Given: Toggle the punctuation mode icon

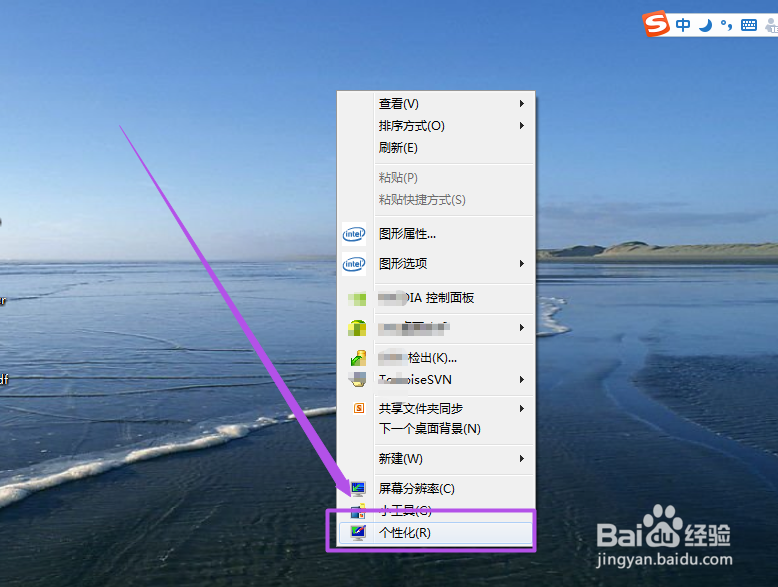Looking at the screenshot, I should click(x=726, y=25).
